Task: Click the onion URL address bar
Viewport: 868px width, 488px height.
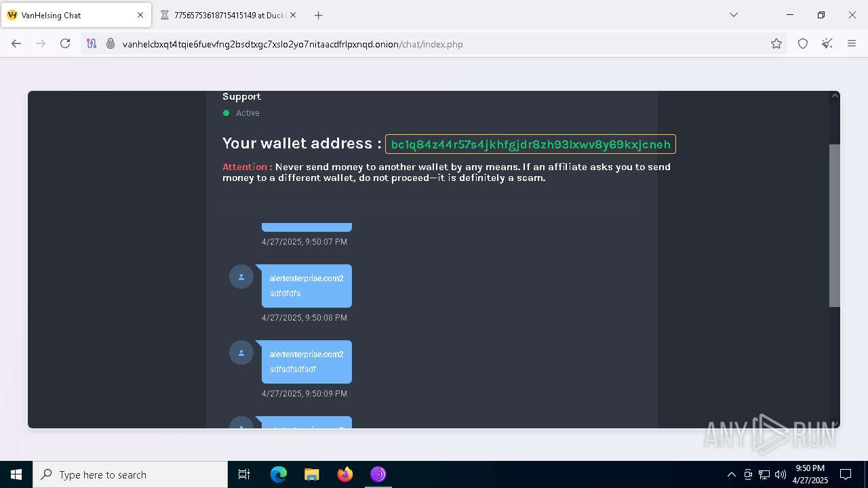Action: (434, 44)
